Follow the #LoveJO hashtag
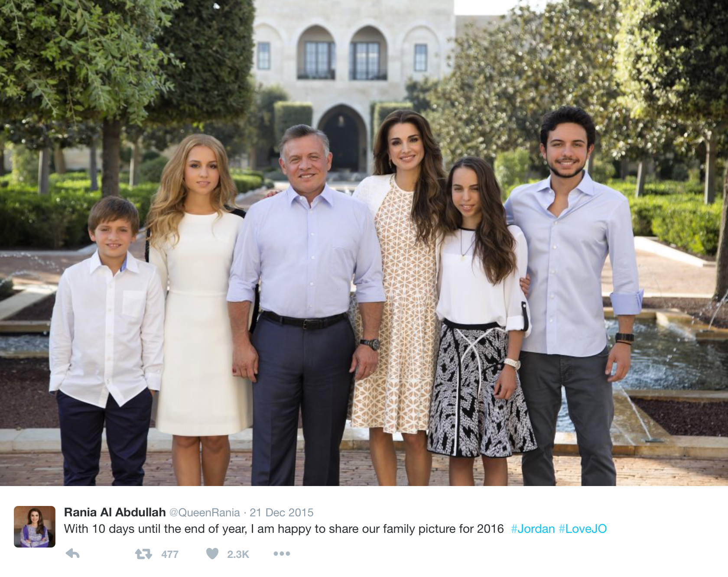The height and width of the screenshot is (577, 728). click(x=583, y=529)
